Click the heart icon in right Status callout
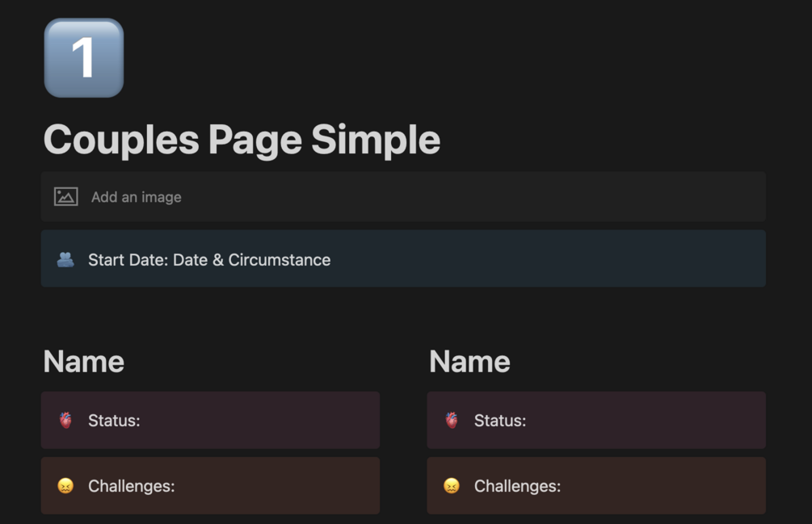 pos(452,421)
